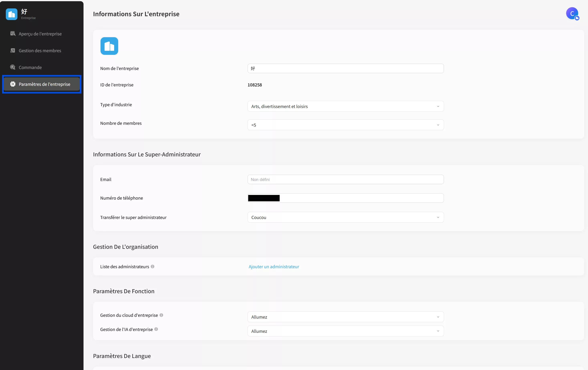Click the Commande sidebar icon
This screenshot has width=588, height=370.
(x=13, y=67)
